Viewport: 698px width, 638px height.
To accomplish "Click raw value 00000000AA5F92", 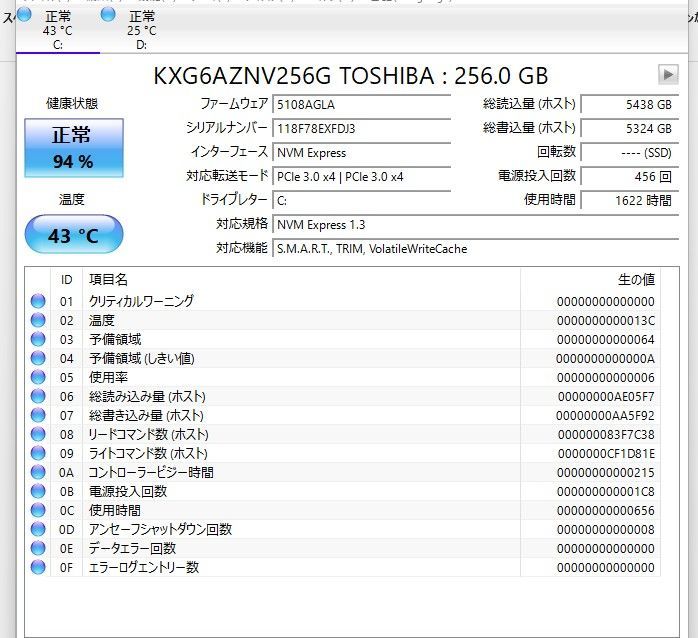I will click(x=605, y=416).
